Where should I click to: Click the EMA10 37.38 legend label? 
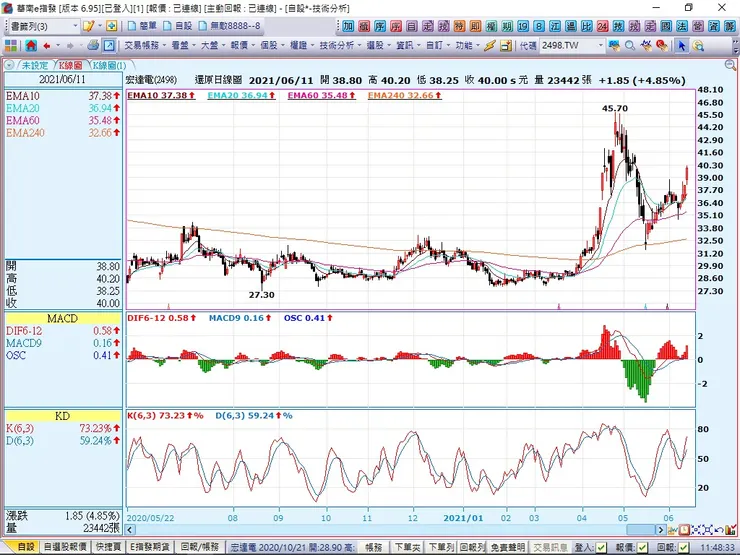coord(161,95)
